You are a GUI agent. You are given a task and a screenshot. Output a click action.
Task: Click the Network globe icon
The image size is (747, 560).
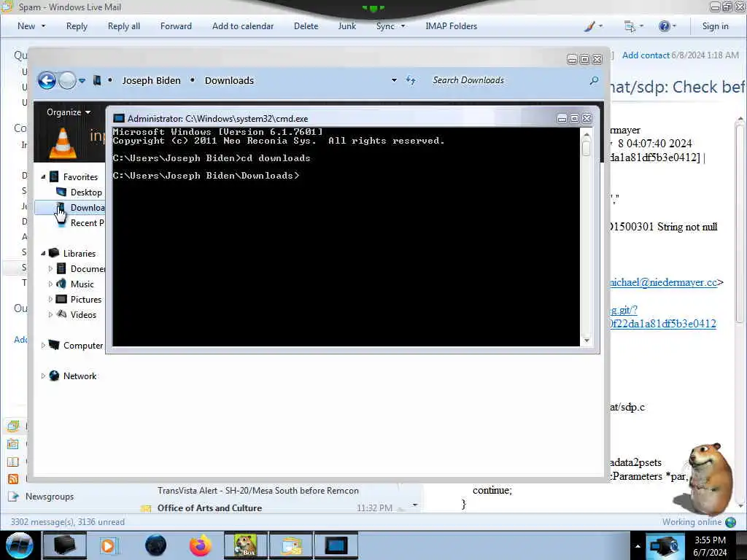pyautogui.click(x=54, y=376)
